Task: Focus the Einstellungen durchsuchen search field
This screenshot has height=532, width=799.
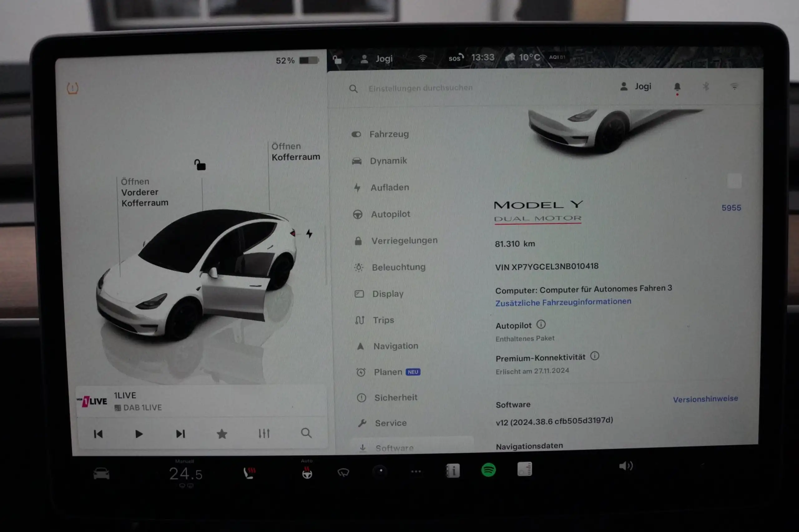Action: [x=421, y=88]
